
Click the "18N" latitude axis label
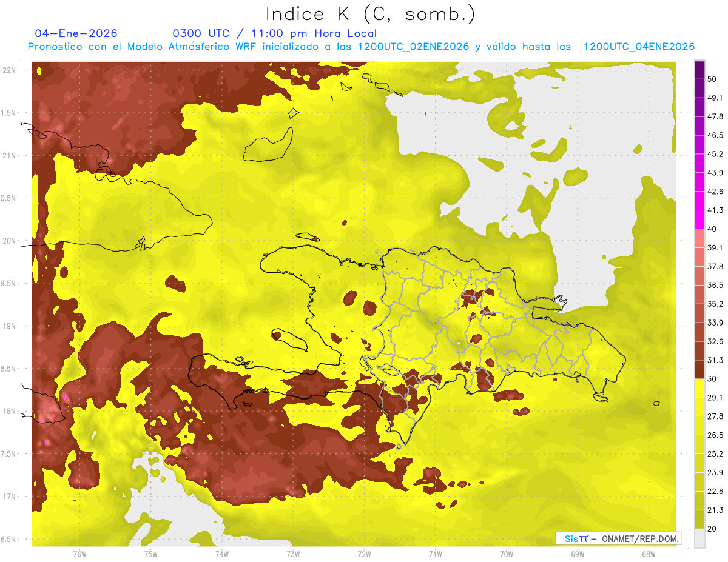8,412
